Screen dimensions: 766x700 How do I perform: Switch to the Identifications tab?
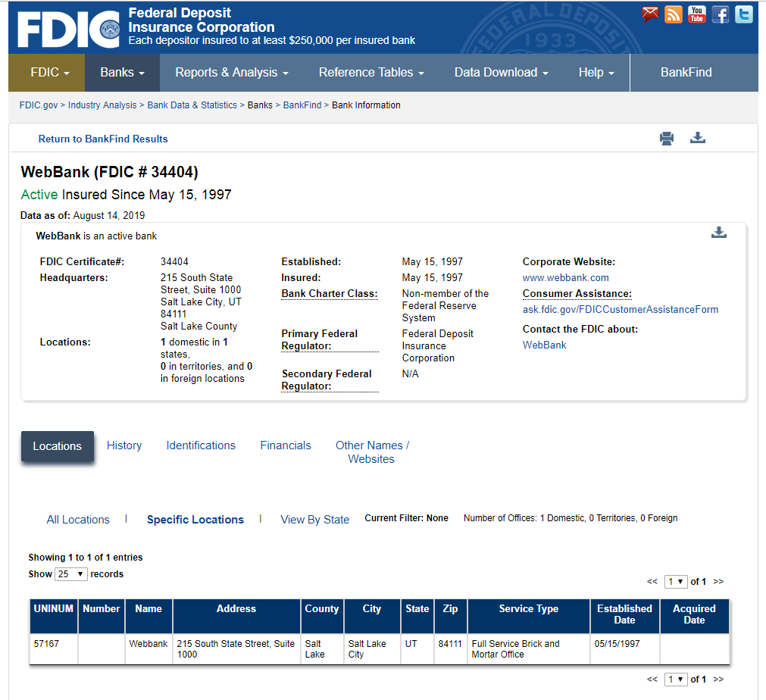click(201, 445)
